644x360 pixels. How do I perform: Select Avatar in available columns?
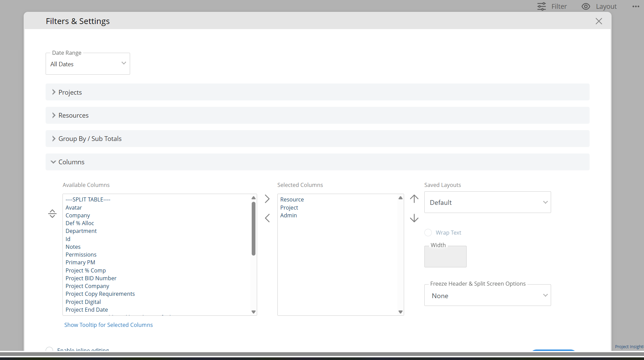(74, 208)
